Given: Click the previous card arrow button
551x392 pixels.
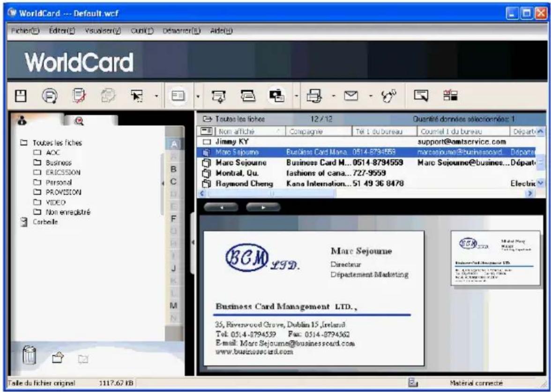Looking at the screenshot, I should [221, 207].
